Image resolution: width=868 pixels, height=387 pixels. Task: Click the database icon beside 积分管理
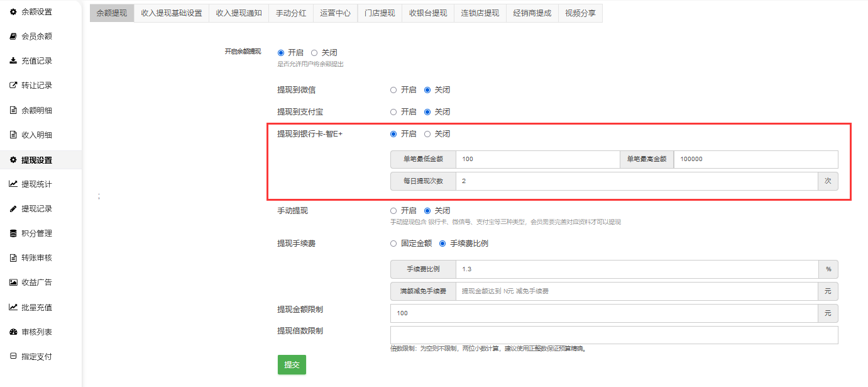point(13,233)
